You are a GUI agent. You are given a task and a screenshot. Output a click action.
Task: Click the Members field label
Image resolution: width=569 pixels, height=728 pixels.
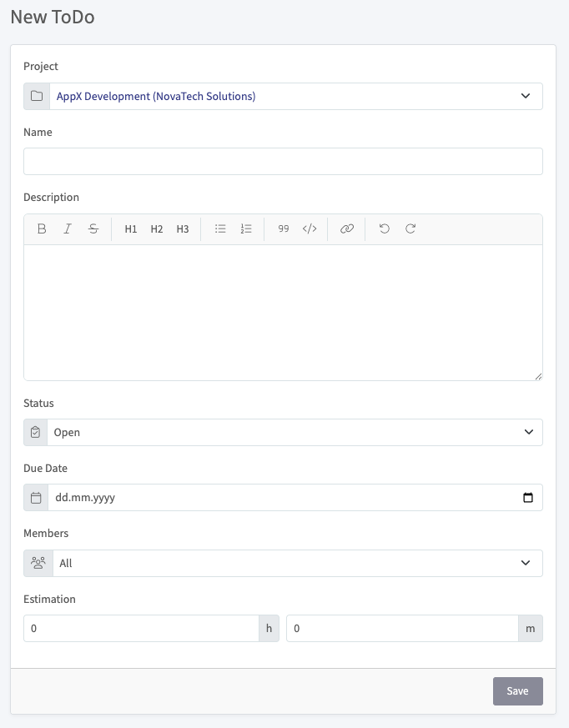(x=46, y=533)
